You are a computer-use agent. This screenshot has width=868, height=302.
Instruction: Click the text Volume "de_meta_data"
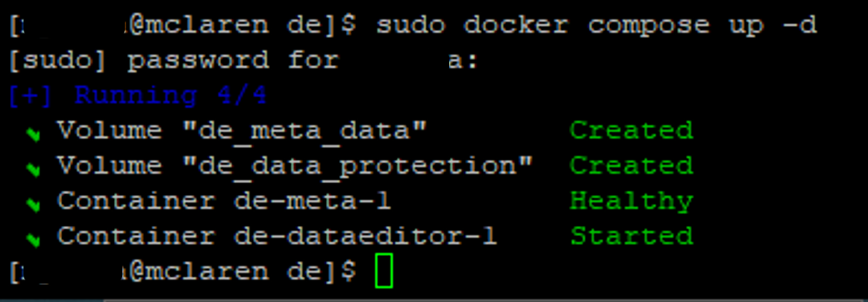[x=242, y=131]
